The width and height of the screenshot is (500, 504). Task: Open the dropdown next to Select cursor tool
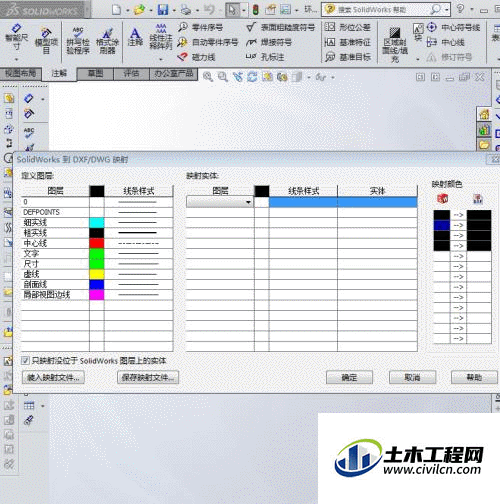click(x=244, y=10)
